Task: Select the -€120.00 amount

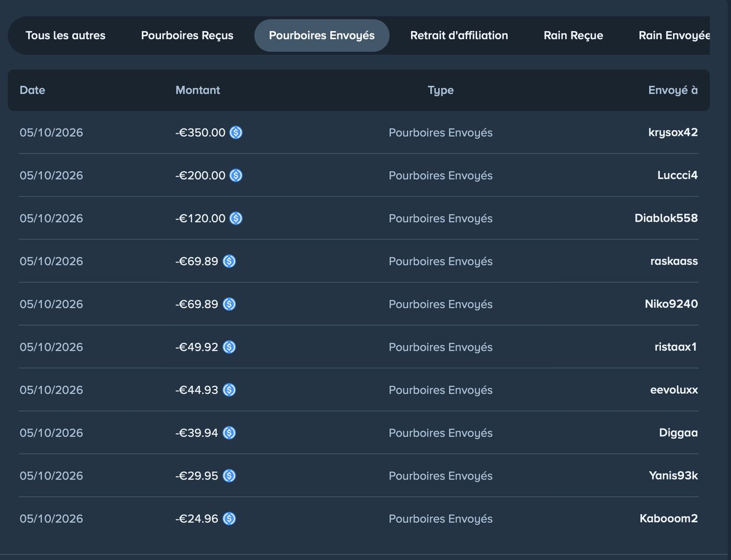Action: tap(200, 218)
